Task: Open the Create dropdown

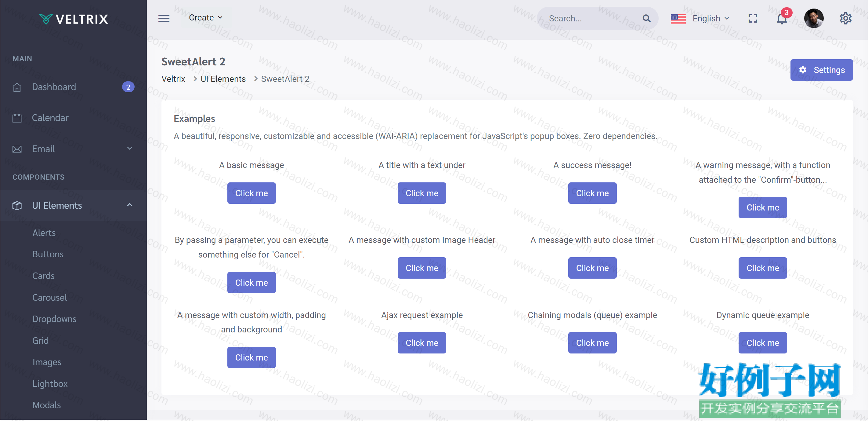Action: click(206, 17)
